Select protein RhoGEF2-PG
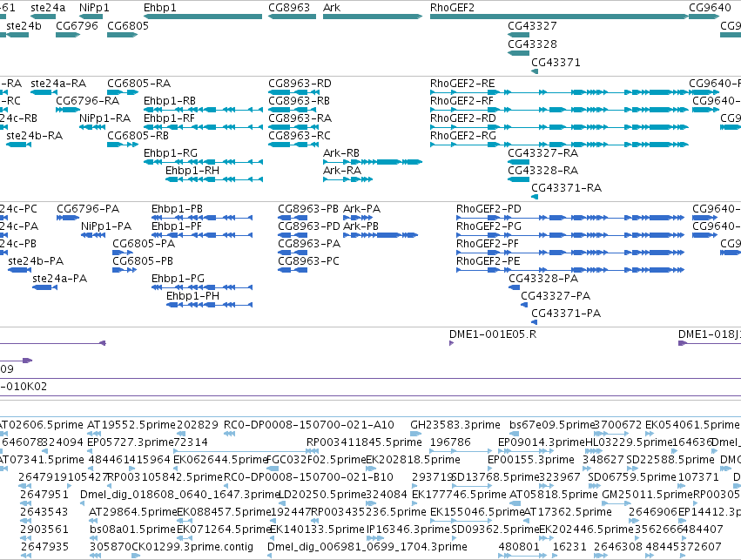The width and height of the screenshot is (741, 560). pos(570,235)
